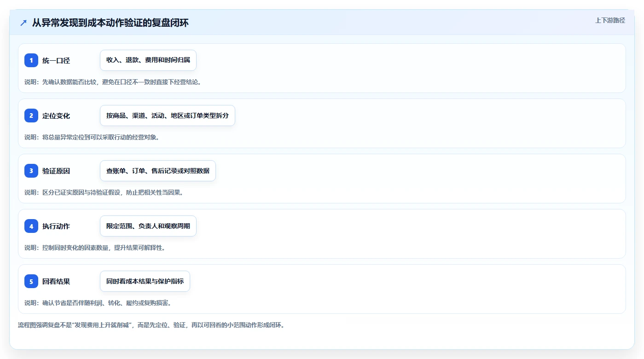The height and width of the screenshot is (359, 644).
Task: Click the step 5 number badge
Action: (31, 281)
